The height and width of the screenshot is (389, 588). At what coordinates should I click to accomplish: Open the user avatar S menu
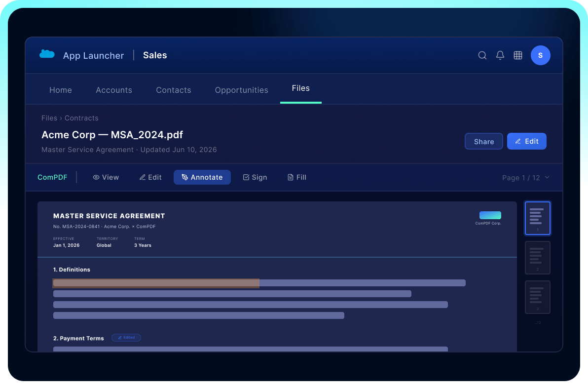[x=540, y=55]
